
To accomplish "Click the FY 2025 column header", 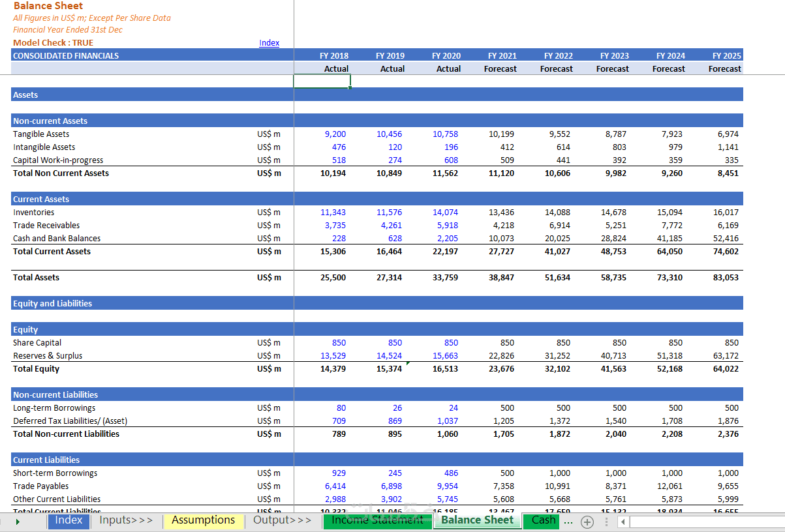I will (727, 56).
